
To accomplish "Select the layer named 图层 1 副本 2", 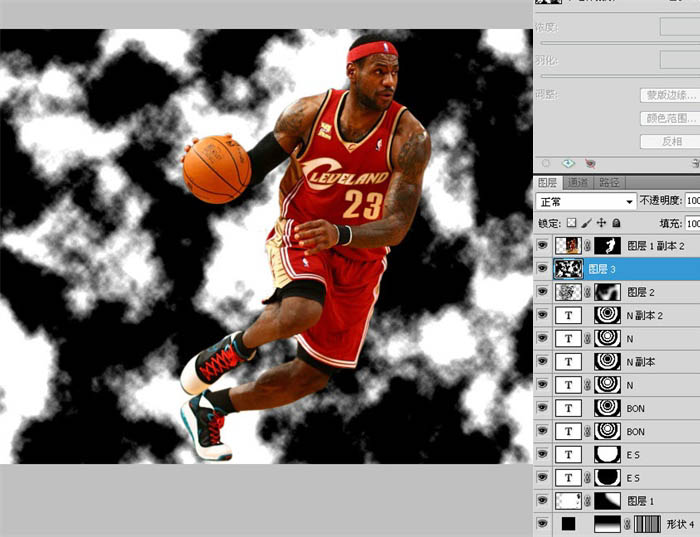I will tap(655, 246).
